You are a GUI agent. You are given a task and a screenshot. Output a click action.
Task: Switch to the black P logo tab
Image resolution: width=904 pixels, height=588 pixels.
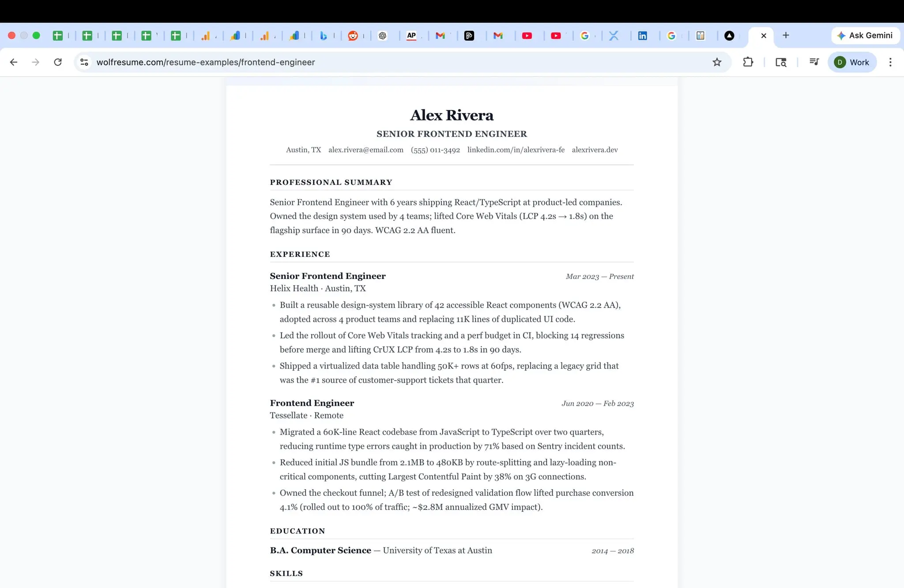tap(469, 36)
